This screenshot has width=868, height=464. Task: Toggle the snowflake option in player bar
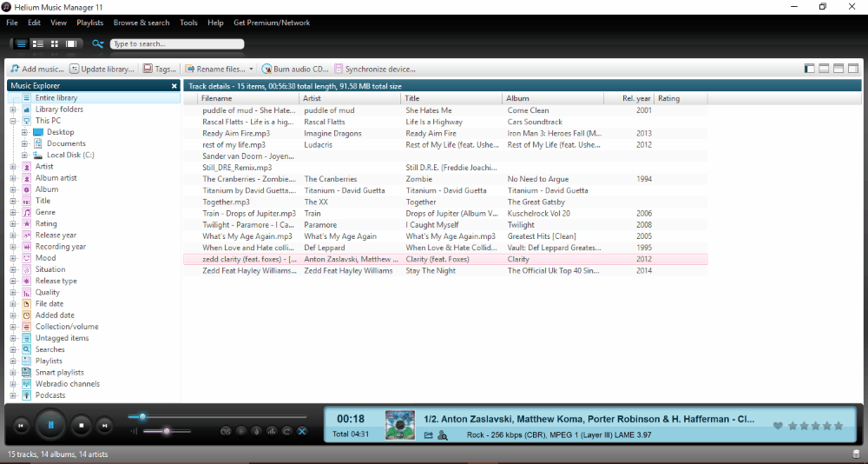(240, 431)
